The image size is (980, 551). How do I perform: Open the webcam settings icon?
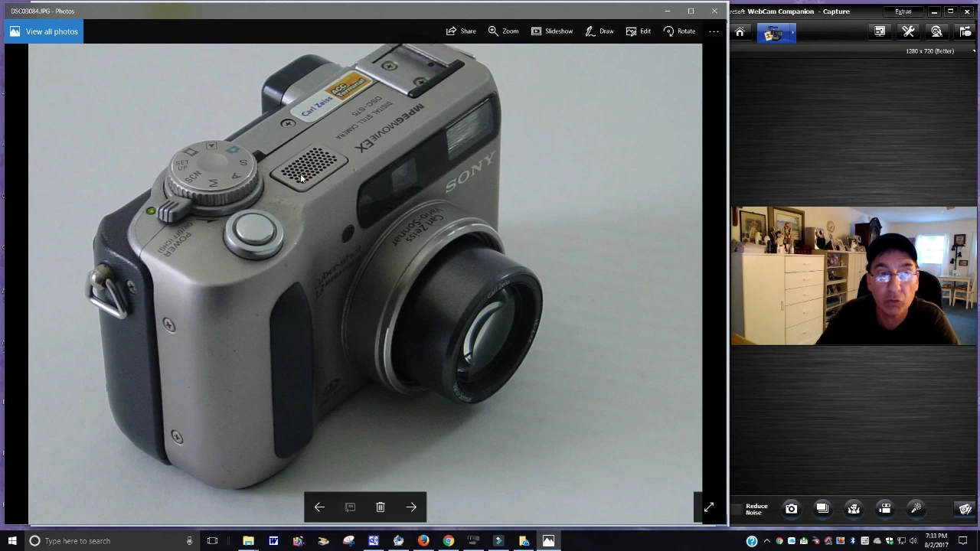[x=936, y=31]
